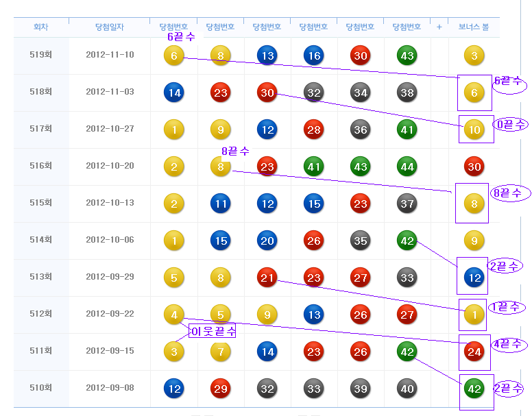Screen dimensions: 532x416
Task: Click blue ball 20 in the 514회 row
Action: click(267, 241)
